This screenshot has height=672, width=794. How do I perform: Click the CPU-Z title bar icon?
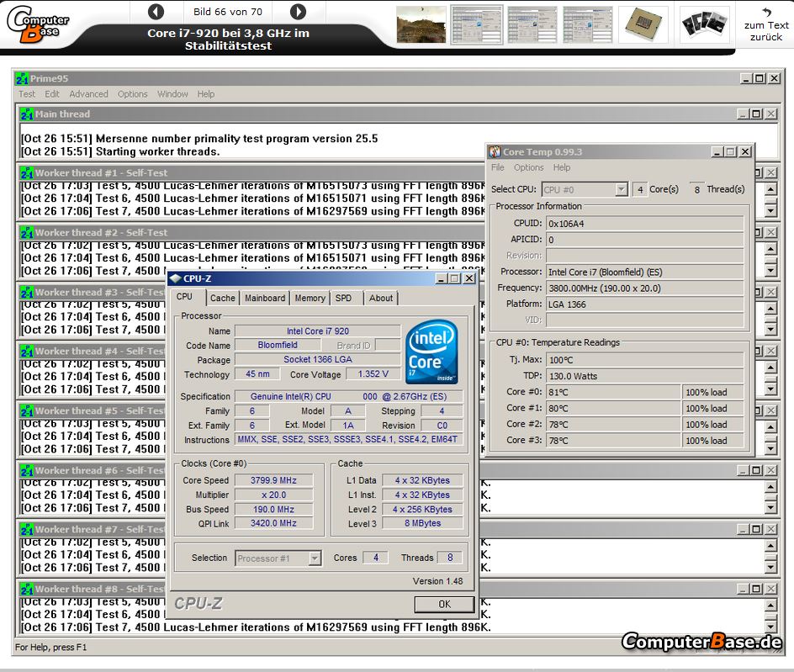point(176,278)
